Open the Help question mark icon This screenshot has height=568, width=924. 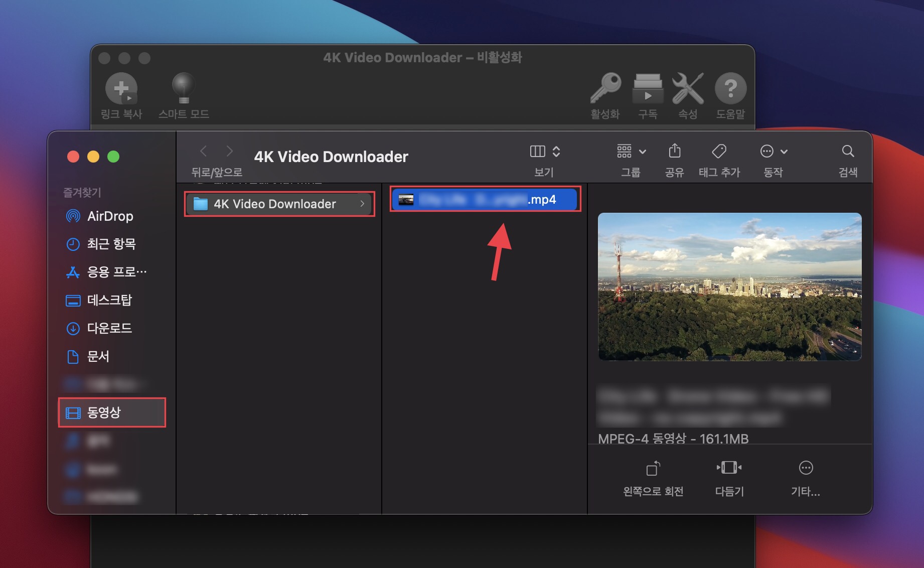click(730, 88)
